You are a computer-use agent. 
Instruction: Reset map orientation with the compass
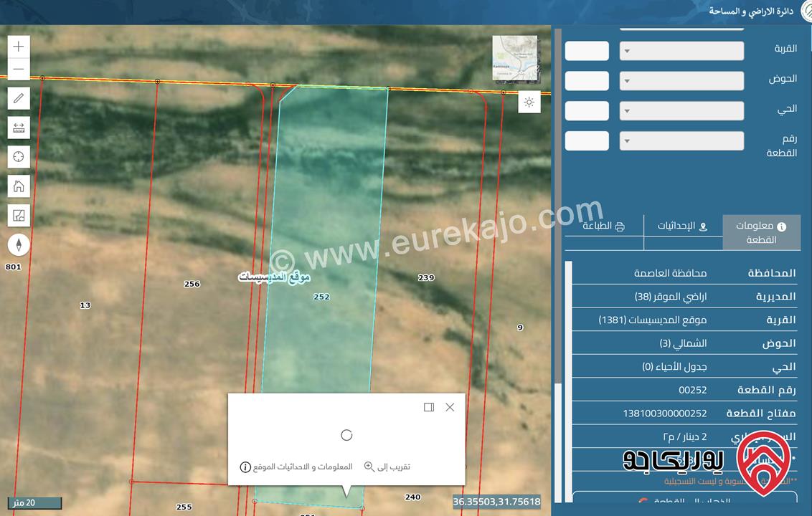pyautogui.click(x=19, y=244)
